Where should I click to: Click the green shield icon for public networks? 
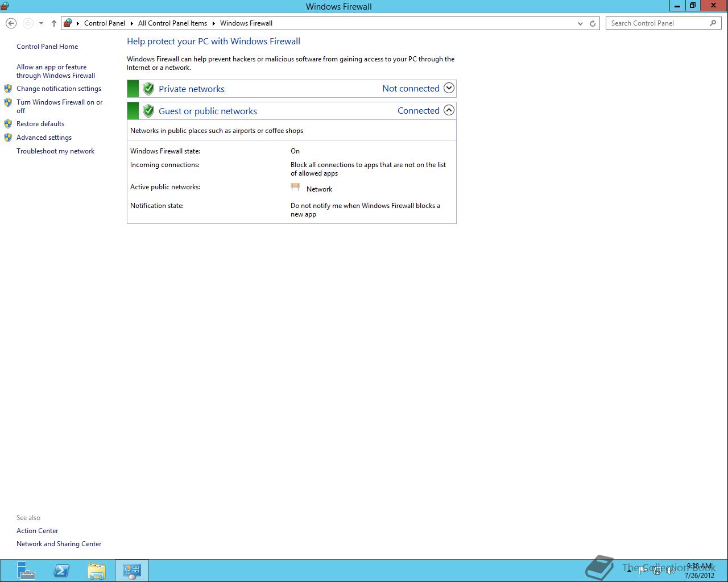click(x=148, y=111)
